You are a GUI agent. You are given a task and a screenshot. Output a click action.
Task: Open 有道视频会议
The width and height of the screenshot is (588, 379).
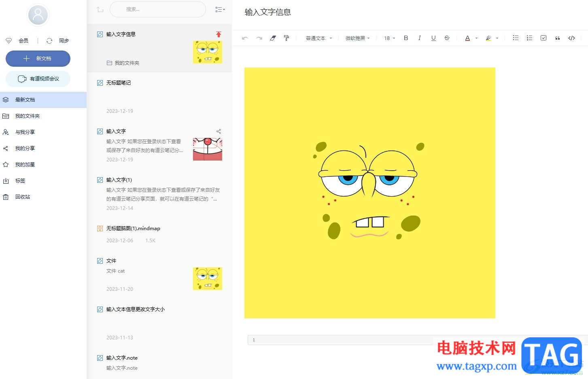pyautogui.click(x=38, y=79)
